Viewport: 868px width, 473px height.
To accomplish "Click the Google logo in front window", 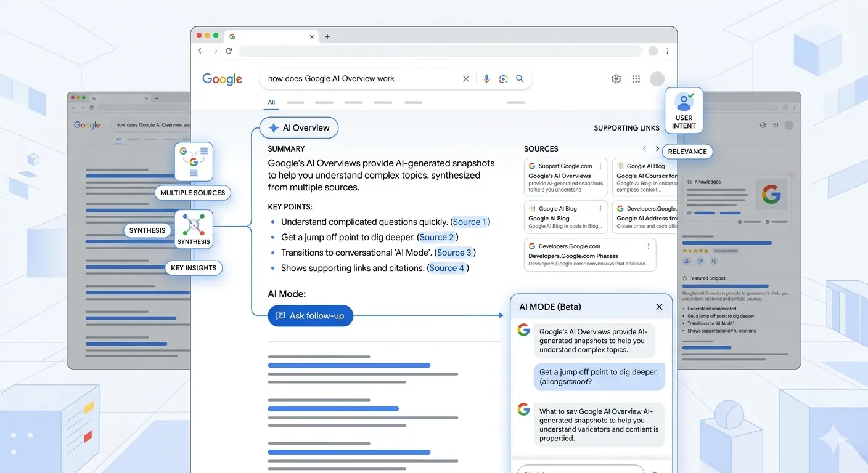I will click(222, 79).
